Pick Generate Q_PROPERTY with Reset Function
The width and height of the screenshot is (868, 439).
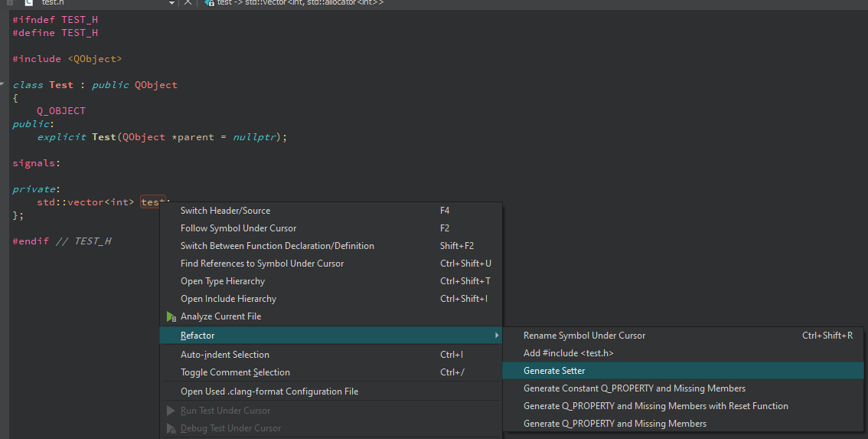[x=655, y=406]
